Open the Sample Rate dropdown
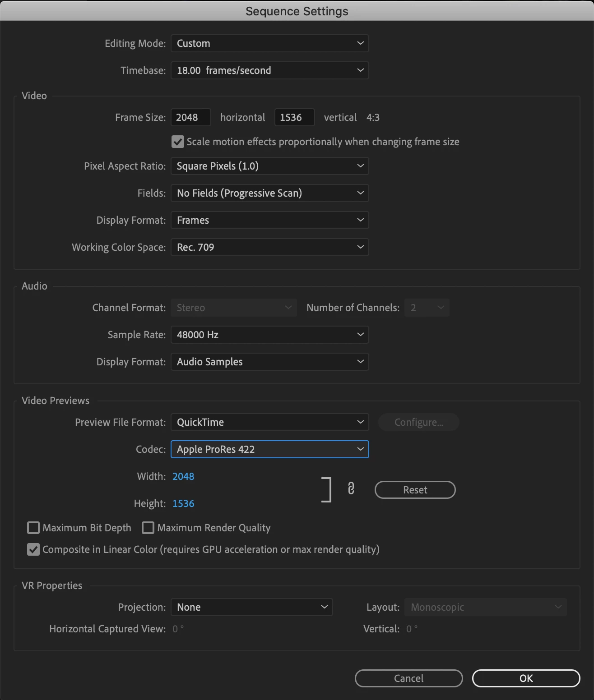Viewport: 594px width, 700px height. coord(270,335)
